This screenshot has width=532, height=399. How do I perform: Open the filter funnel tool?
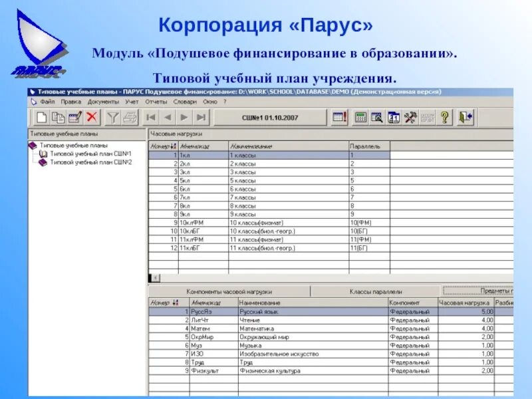(112, 118)
